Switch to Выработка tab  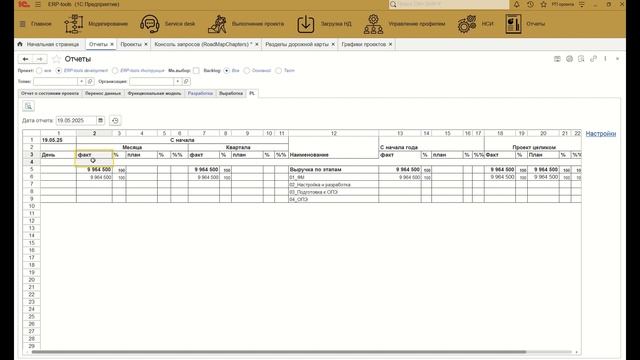[231, 93]
